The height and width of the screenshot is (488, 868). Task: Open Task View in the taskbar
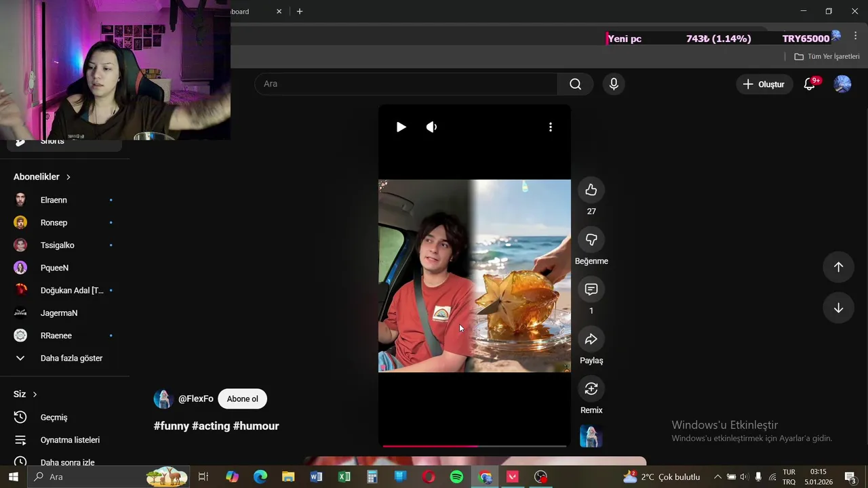203,476
